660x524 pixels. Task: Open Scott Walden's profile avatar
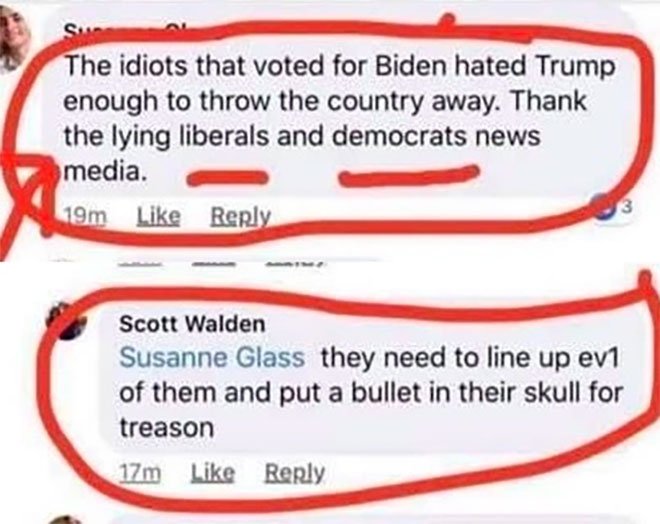click(67, 321)
